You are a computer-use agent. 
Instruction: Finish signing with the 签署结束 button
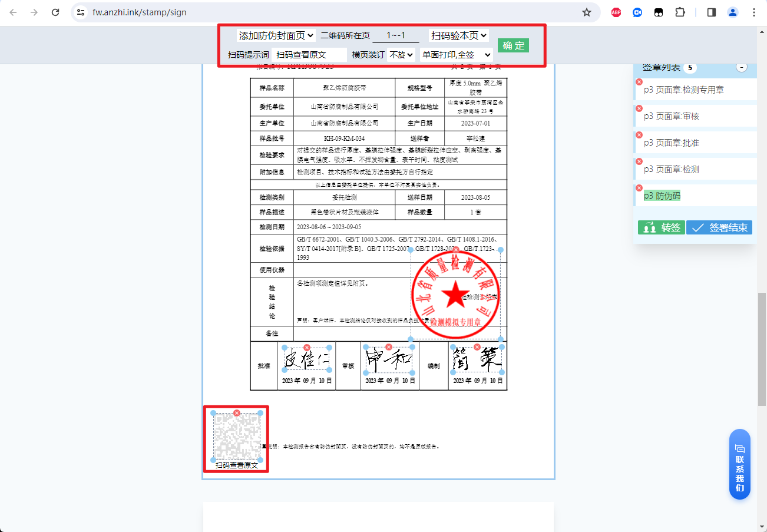[x=719, y=227]
